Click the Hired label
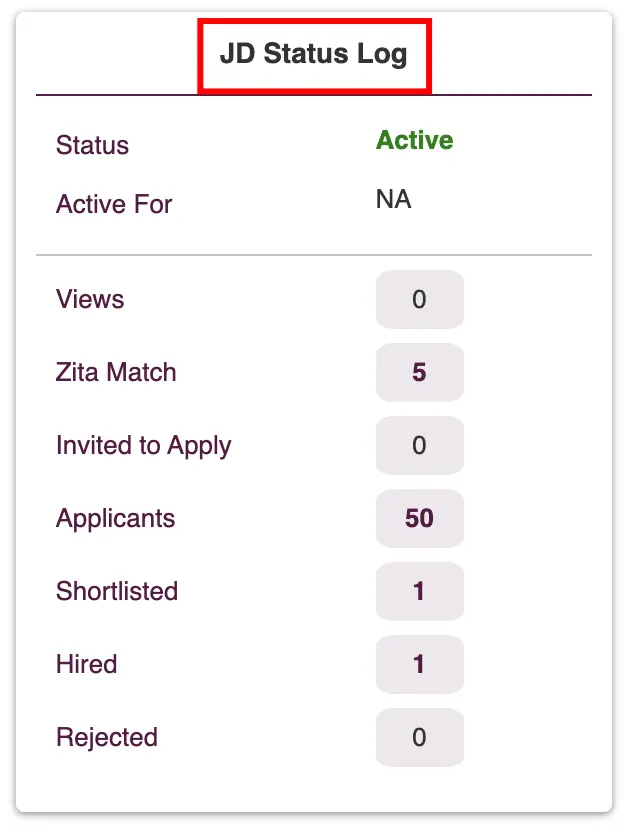The height and width of the screenshot is (830, 632). click(x=86, y=664)
